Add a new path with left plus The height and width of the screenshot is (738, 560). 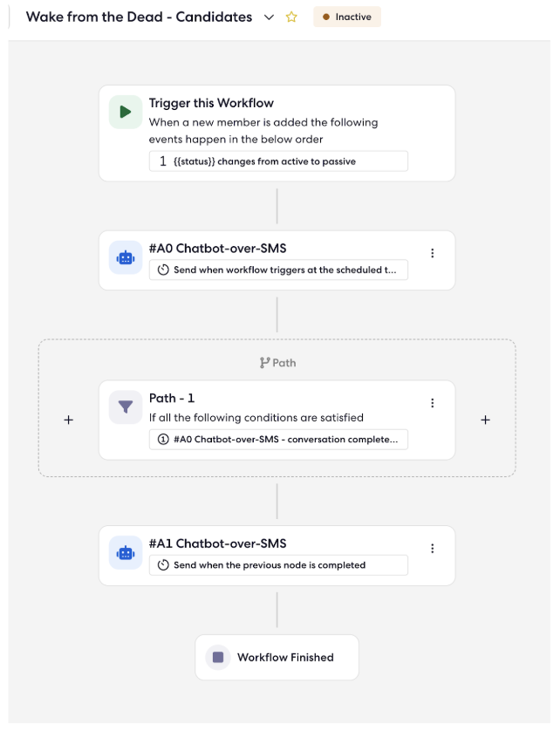point(69,420)
